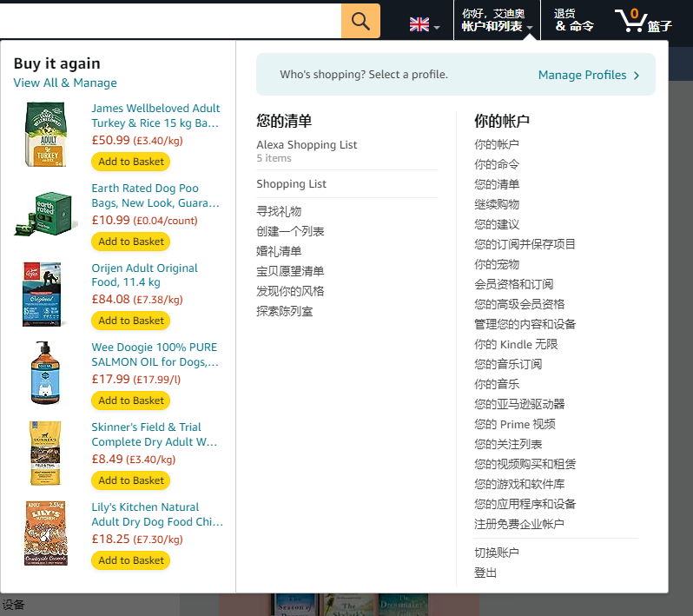Click 登出 sign out
The width and height of the screenshot is (693, 616).
485,573
